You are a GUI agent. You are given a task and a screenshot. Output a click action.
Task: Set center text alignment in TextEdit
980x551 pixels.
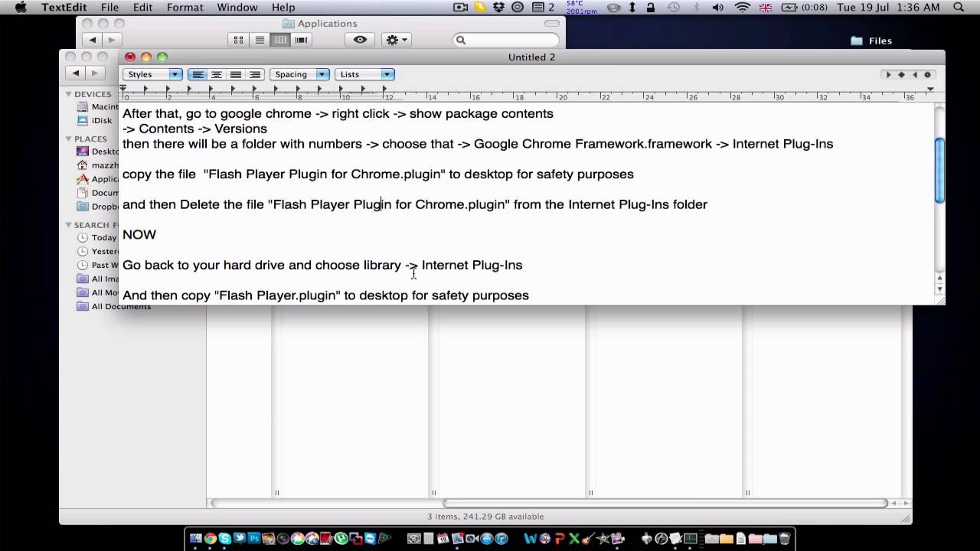pos(217,74)
